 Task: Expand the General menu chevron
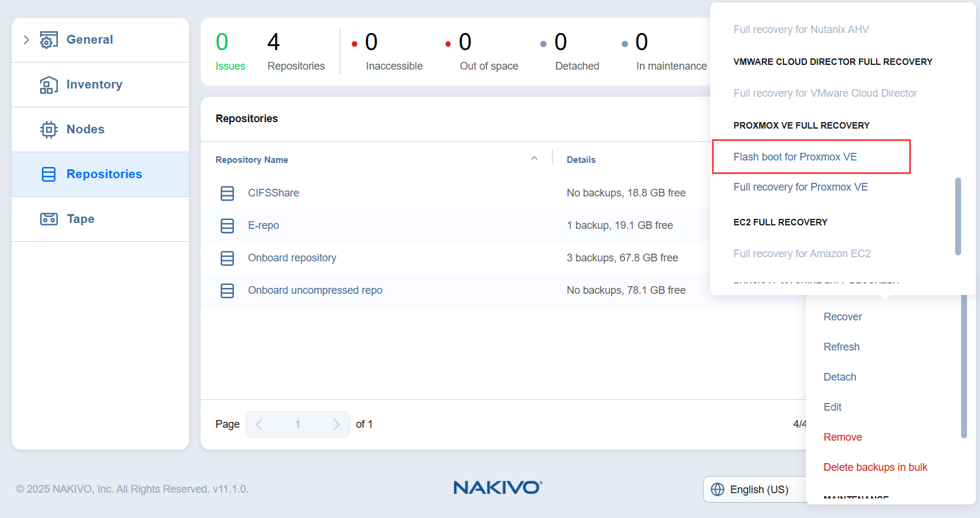point(27,40)
